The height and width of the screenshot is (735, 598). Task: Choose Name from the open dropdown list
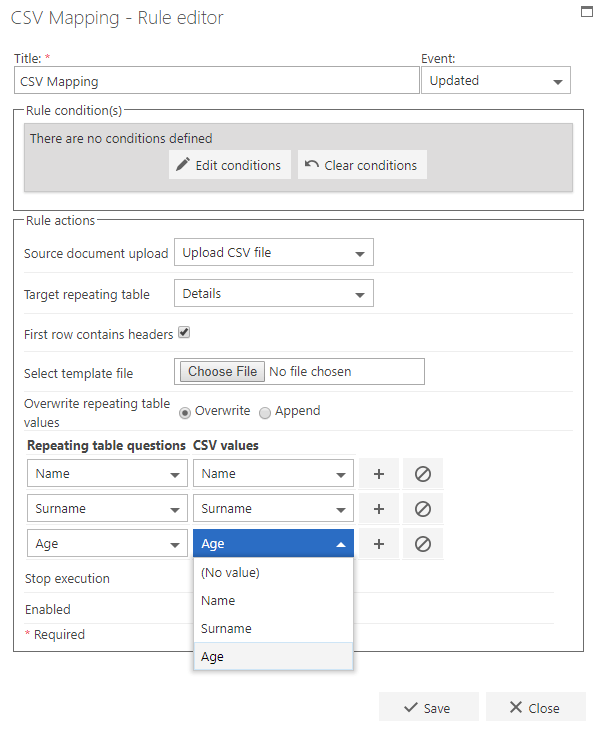click(273, 600)
